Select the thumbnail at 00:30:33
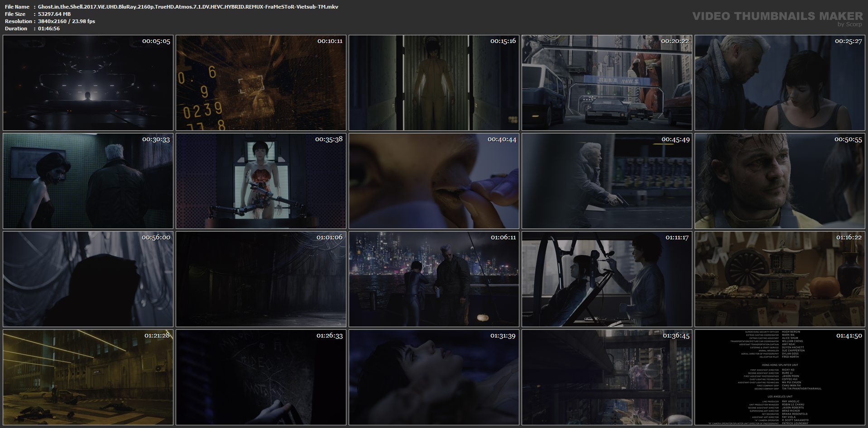Screen dimensions: 868x428 click(88, 181)
